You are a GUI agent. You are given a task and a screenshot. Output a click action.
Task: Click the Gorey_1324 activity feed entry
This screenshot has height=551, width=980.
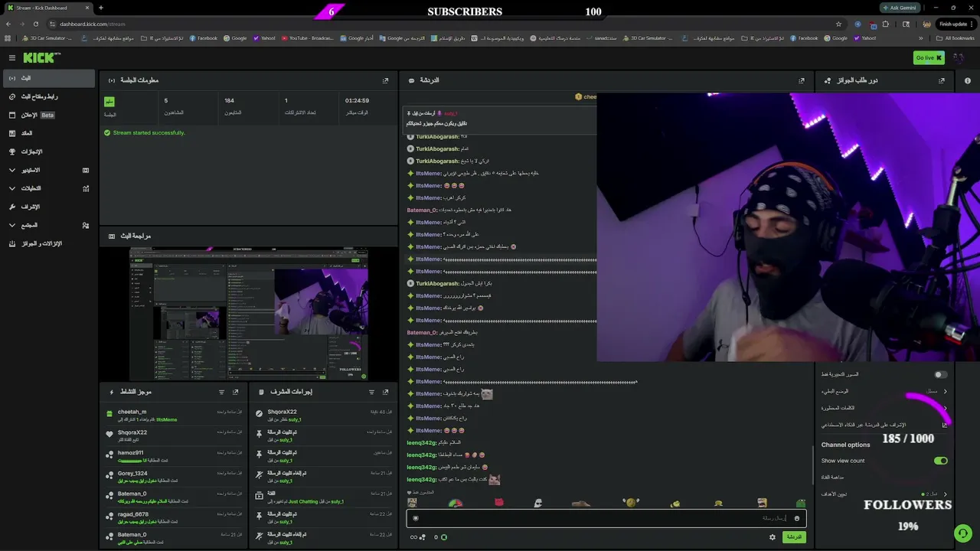(174, 477)
